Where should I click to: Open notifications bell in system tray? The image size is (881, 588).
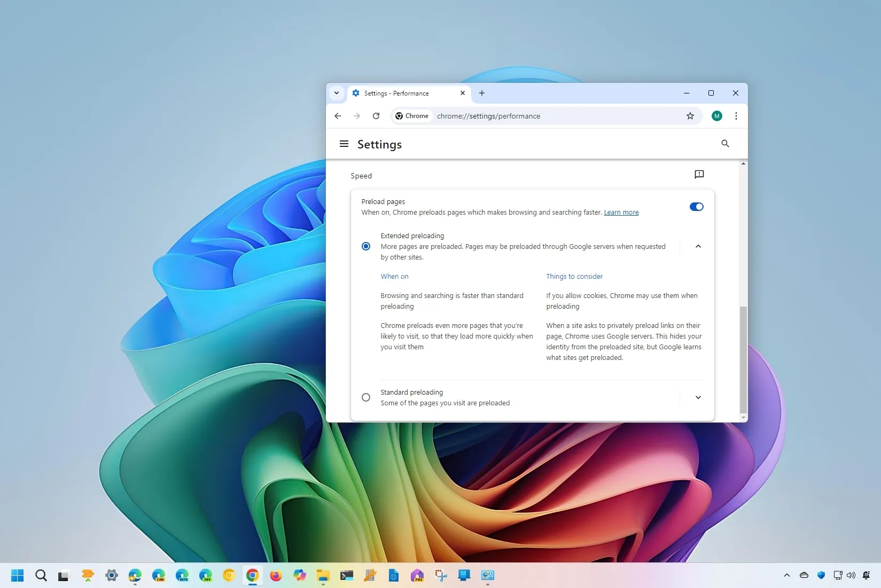pos(867,575)
